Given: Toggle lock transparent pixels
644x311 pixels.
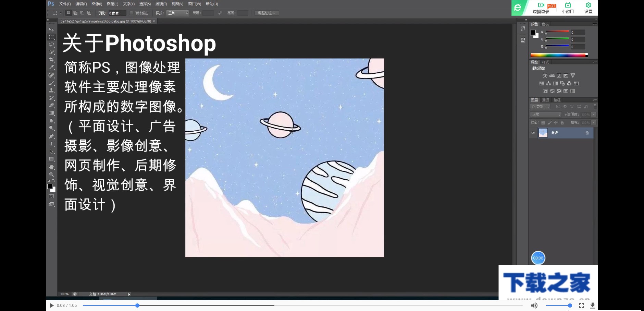Looking at the screenshot, I should coord(543,123).
